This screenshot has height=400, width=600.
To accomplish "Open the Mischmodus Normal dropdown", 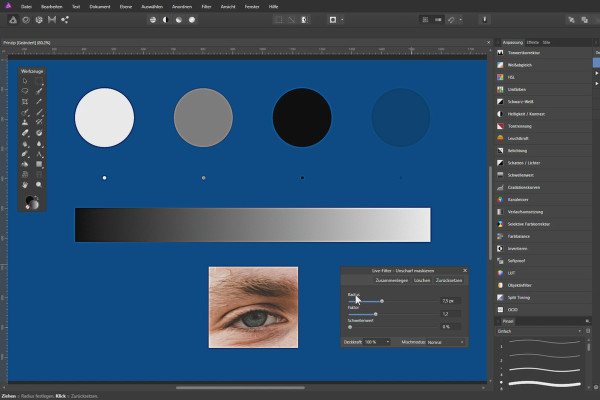I will pyautogui.click(x=446, y=342).
